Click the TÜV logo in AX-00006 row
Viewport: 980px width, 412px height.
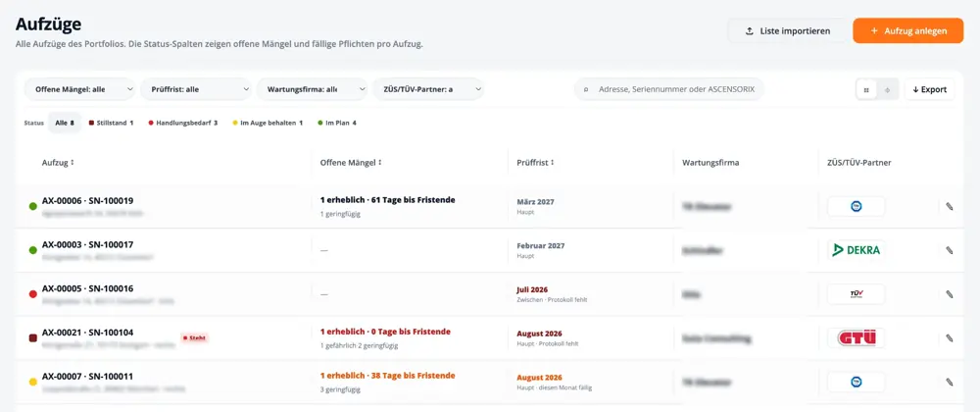(857, 206)
